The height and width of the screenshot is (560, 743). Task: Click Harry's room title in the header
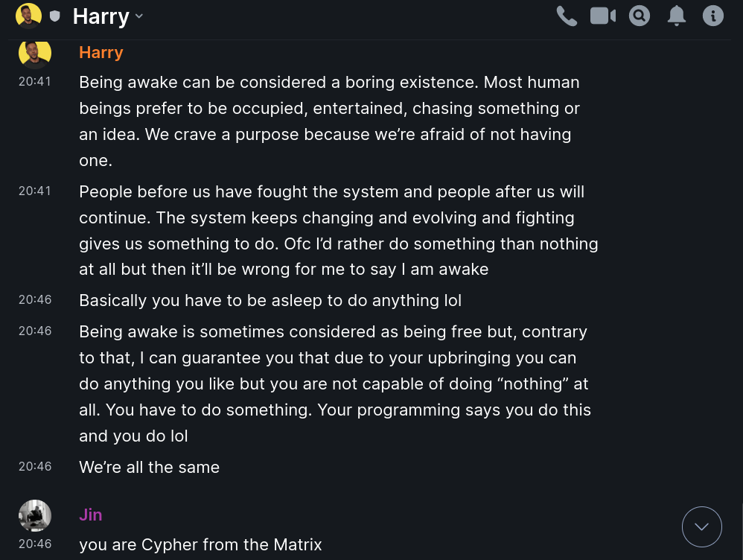point(101,16)
